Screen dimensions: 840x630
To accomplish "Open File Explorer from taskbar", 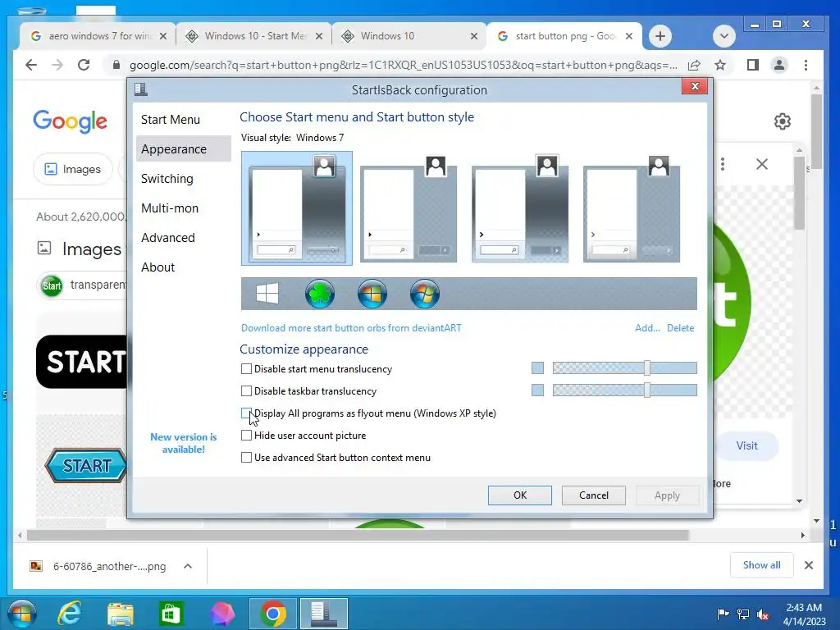I will (120, 614).
